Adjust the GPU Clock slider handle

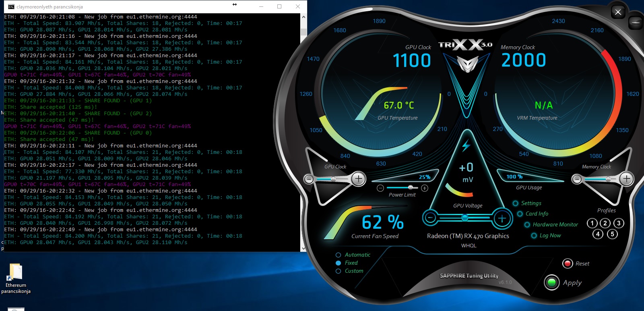pos(333,179)
